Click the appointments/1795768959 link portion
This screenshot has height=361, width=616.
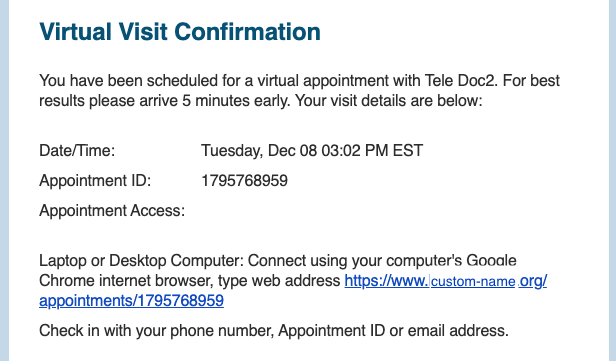pyautogui.click(x=131, y=301)
